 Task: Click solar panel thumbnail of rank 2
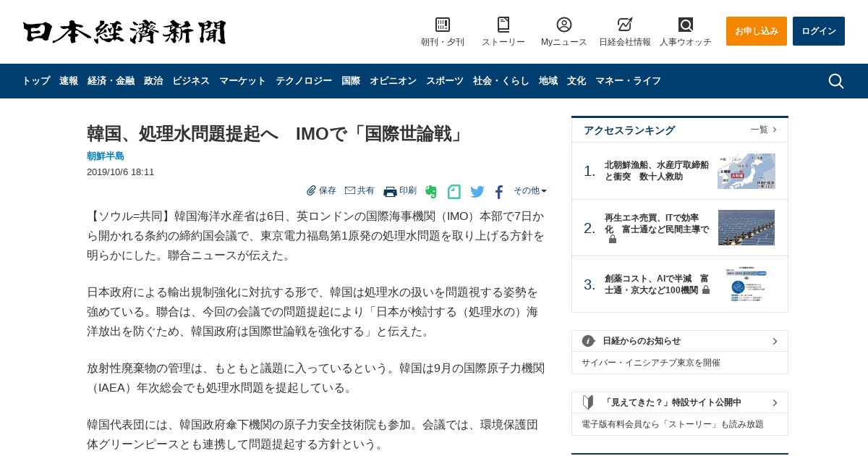point(746,227)
